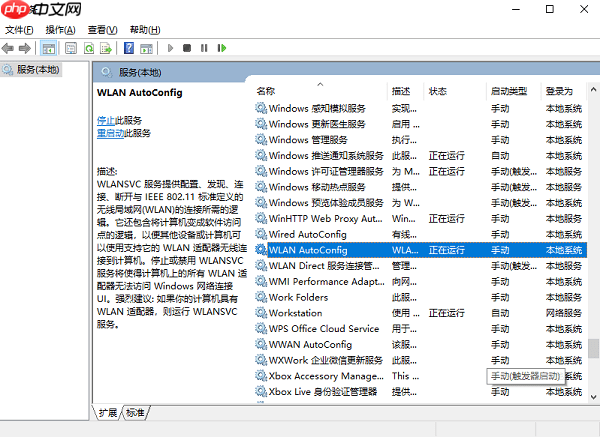Click the gear icon beside Work Folders
This screenshot has height=437, width=600.
[x=261, y=297]
